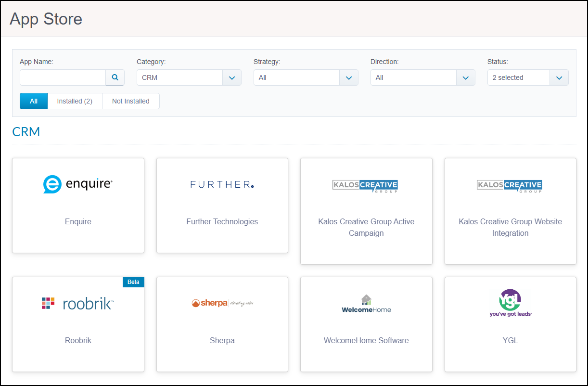
Task: Click the All filter tab
Action: 33,101
